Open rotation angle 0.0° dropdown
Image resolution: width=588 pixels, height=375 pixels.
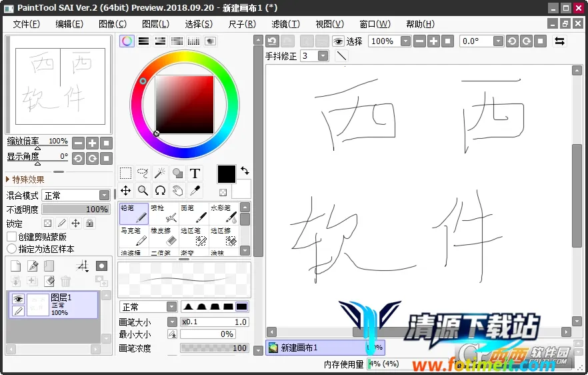498,41
